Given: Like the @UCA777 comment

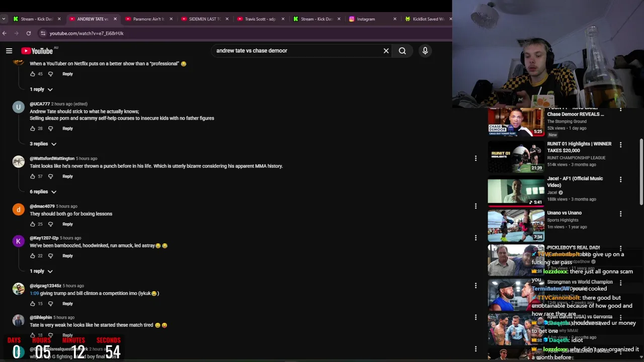Looking at the screenshot, I should [33, 129].
